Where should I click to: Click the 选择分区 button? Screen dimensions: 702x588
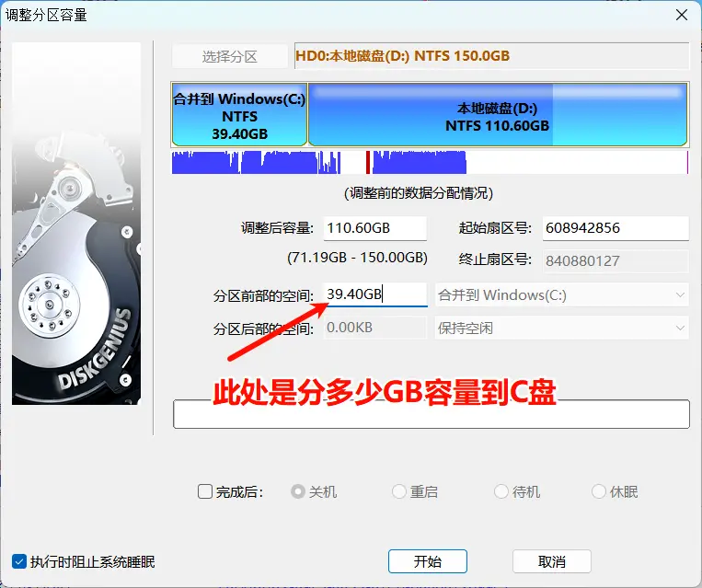click(x=229, y=56)
